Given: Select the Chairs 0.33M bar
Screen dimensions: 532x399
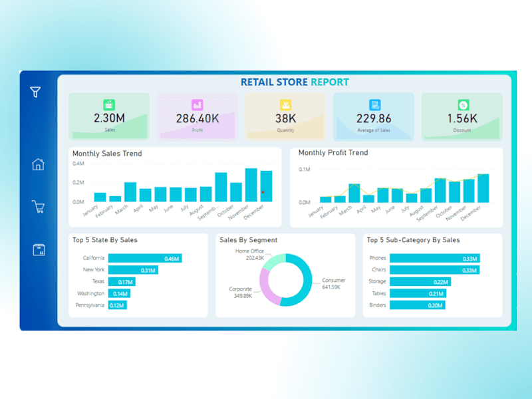Looking at the screenshot, I should click(435, 270).
